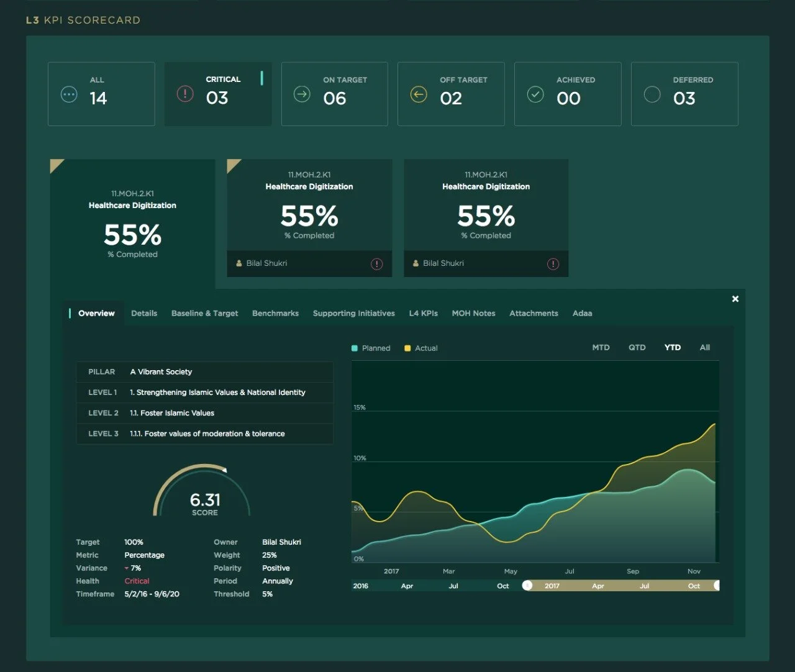
Task: Toggle the Planned series legend
Action: [x=371, y=348]
